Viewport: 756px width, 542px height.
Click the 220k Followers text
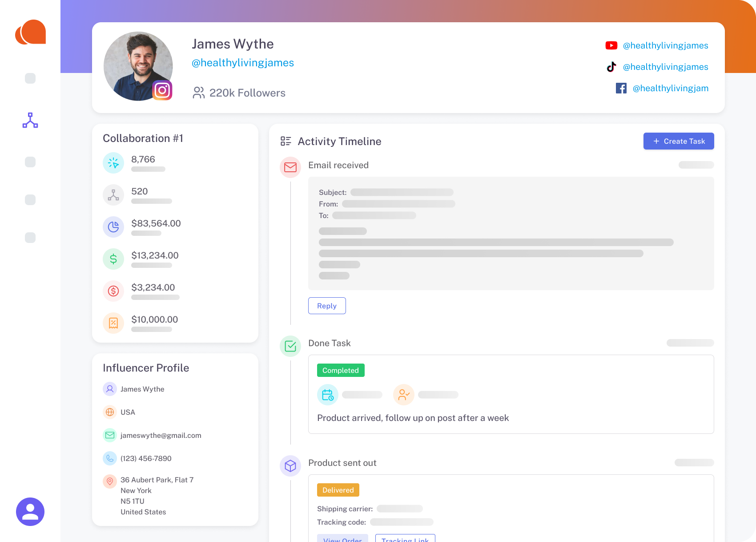[247, 93]
